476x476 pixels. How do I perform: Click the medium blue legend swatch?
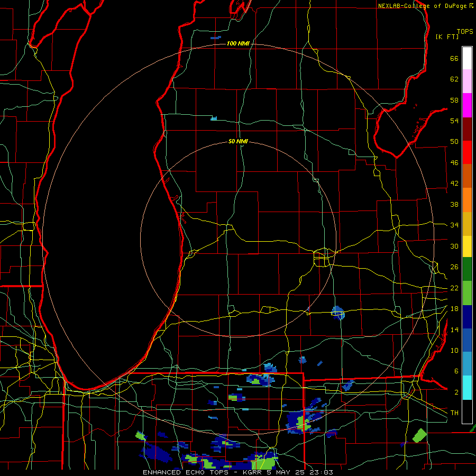(x=467, y=340)
